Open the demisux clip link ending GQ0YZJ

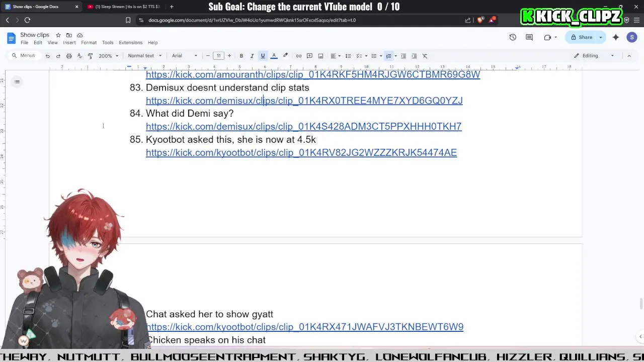tap(304, 101)
